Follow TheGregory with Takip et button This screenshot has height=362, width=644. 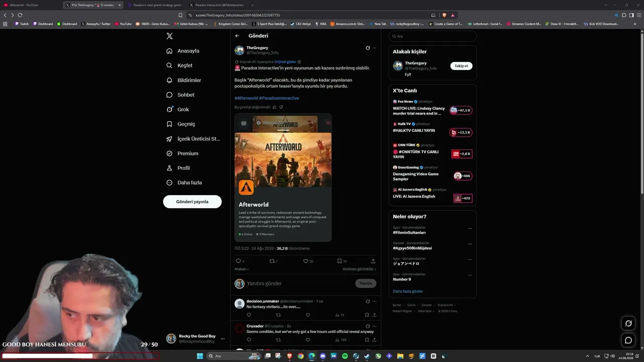tap(461, 66)
